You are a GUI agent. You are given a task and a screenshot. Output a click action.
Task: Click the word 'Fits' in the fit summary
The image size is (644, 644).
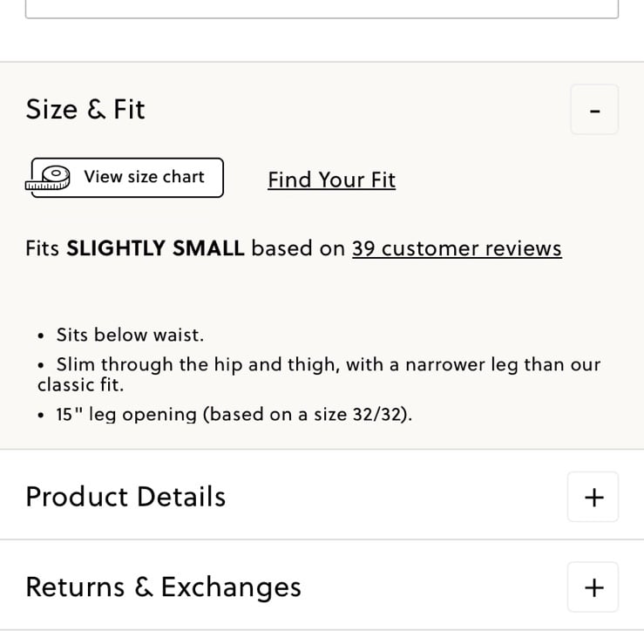click(43, 248)
